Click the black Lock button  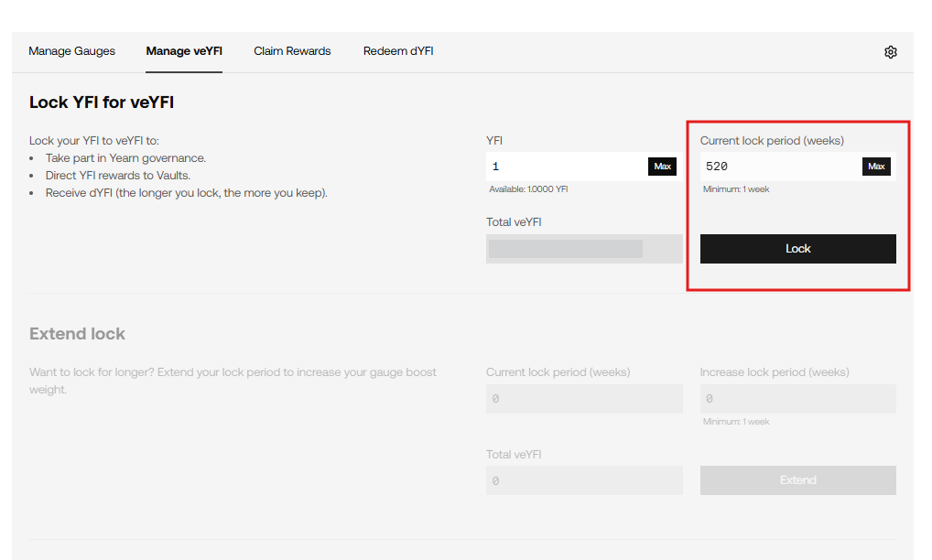tap(797, 249)
